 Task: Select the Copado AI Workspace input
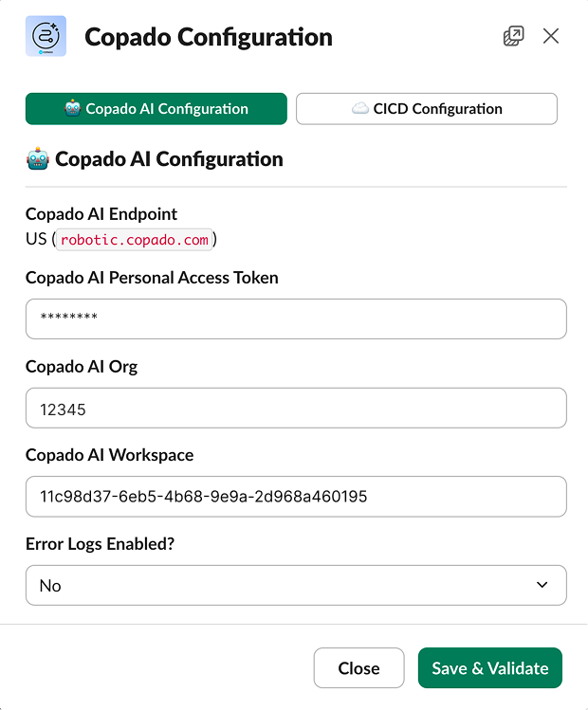296,497
